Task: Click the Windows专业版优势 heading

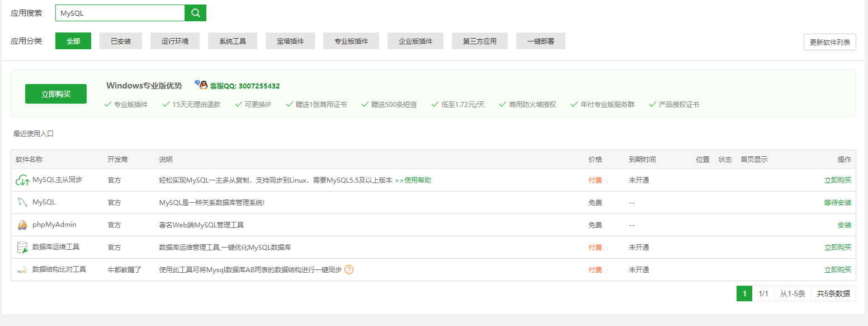Action: click(144, 86)
